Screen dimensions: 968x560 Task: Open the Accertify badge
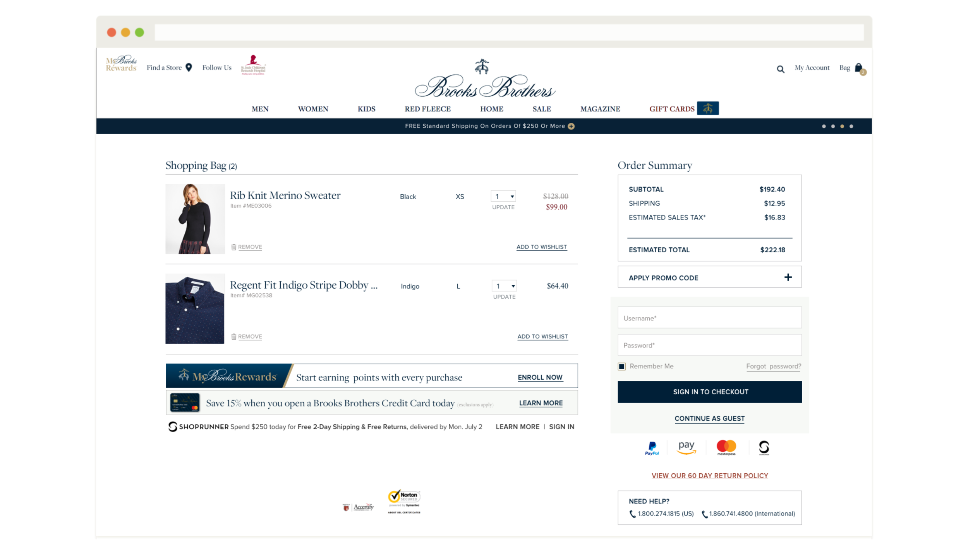358,507
